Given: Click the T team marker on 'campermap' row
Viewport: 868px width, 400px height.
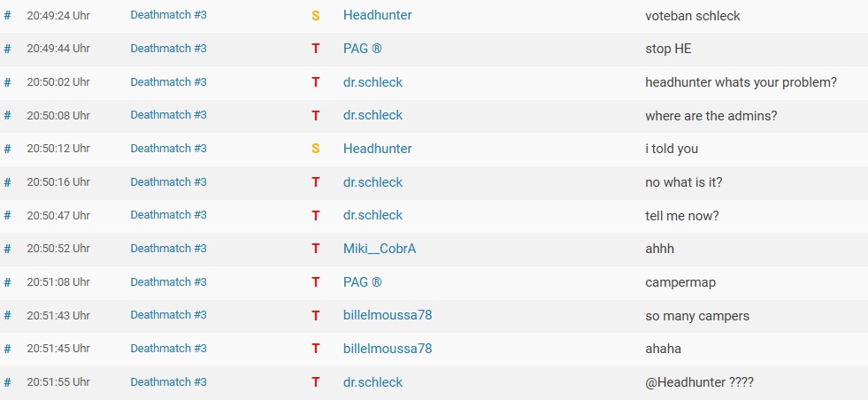Looking at the screenshot, I should (x=316, y=282).
